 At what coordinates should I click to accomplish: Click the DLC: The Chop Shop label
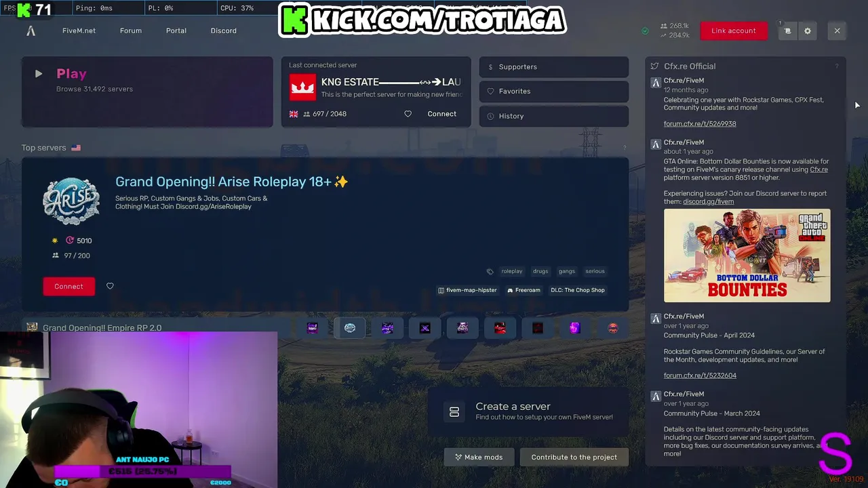click(578, 290)
